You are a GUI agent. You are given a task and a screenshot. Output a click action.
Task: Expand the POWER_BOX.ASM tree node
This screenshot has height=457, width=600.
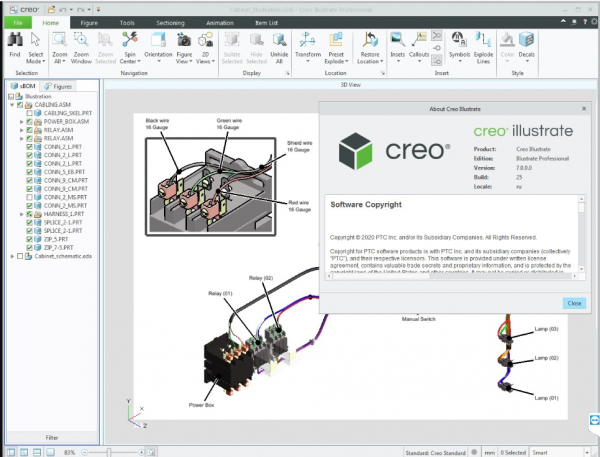click(x=21, y=122)
